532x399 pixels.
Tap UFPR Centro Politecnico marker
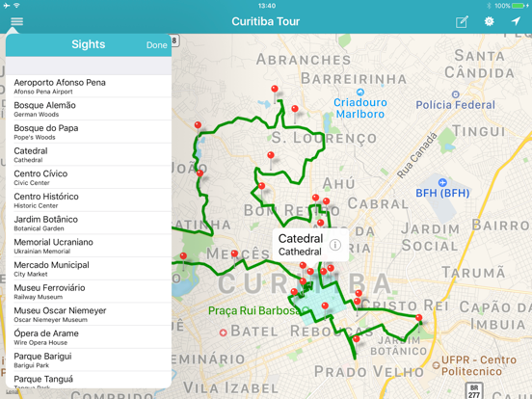tap(436, 365)
